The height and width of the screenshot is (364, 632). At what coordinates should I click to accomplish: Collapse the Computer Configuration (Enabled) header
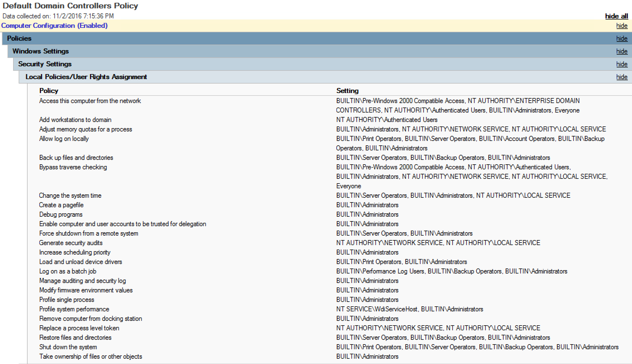54,26
